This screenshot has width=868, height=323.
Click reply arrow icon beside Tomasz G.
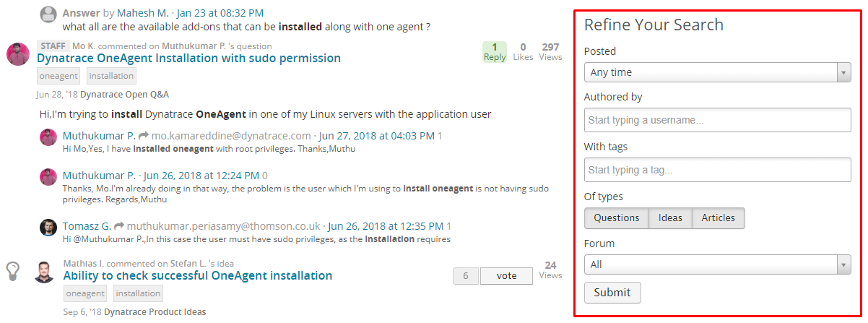click(119, 226)
